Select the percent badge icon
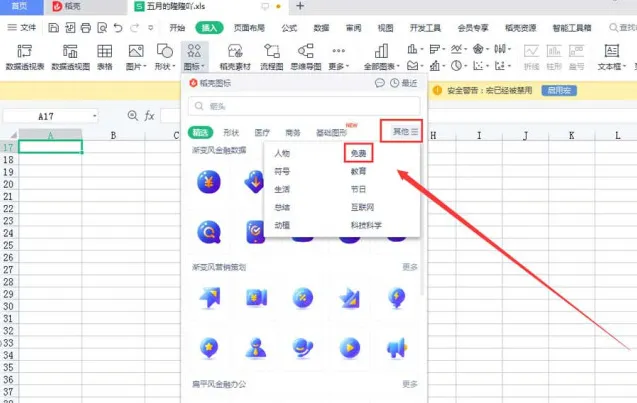 (x=303, y=297)
